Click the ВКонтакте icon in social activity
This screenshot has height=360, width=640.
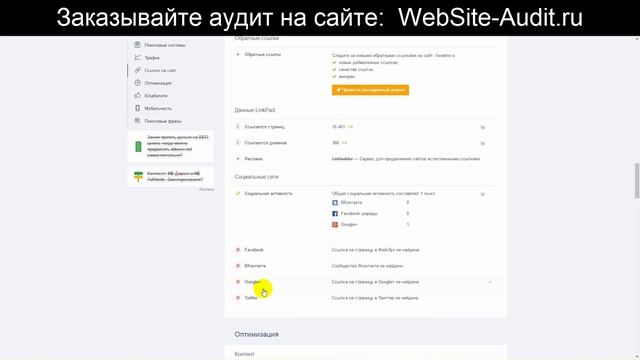[x=335, y=202]
